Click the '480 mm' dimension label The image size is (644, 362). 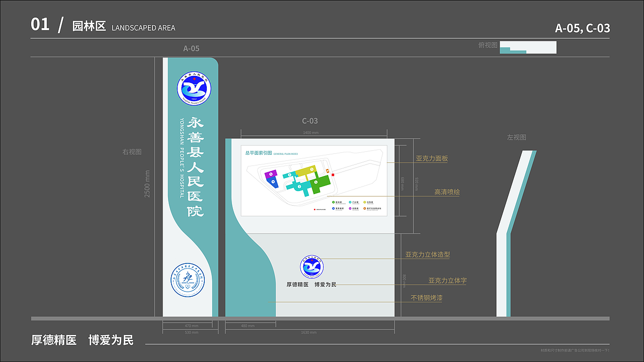point(248,326)
